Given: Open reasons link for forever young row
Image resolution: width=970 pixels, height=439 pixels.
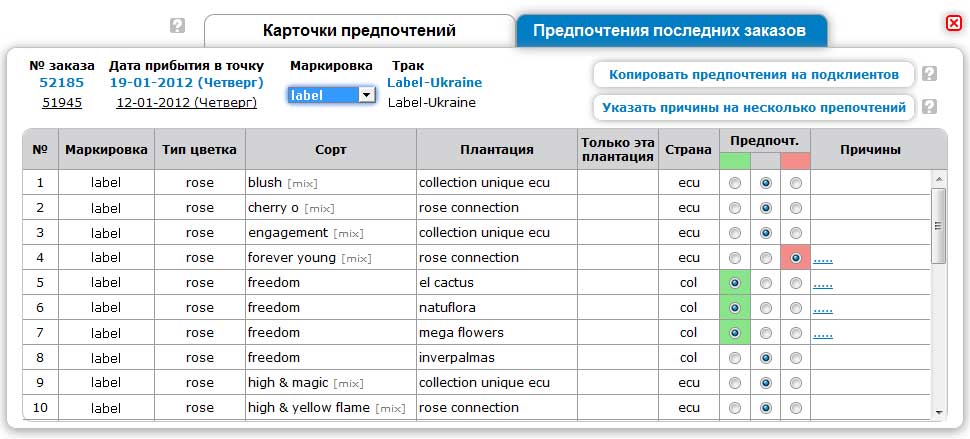Looking at the screenshot, I should click(823, 259).
